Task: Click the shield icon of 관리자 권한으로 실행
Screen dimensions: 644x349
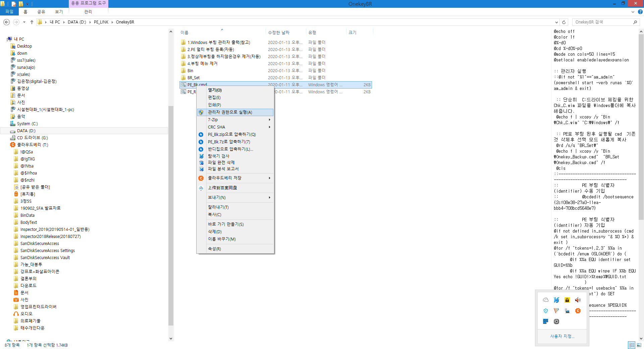Action: 201,112
